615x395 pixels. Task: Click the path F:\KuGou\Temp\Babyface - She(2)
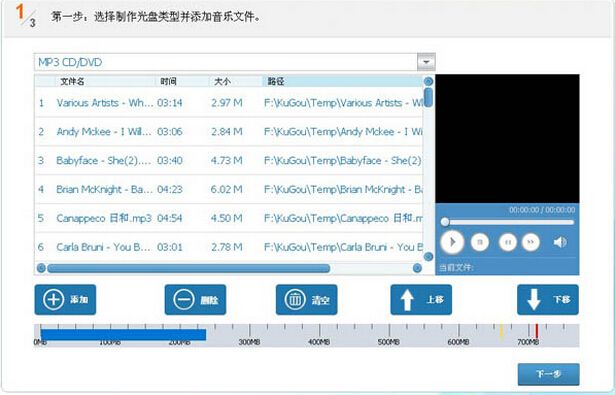343,160
